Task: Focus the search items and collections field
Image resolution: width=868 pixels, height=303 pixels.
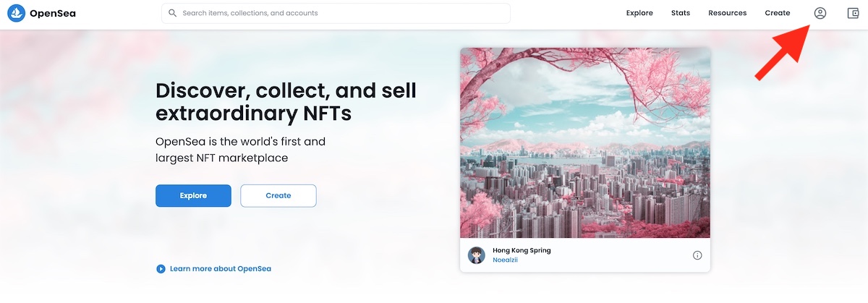Action: click(340, 13)
